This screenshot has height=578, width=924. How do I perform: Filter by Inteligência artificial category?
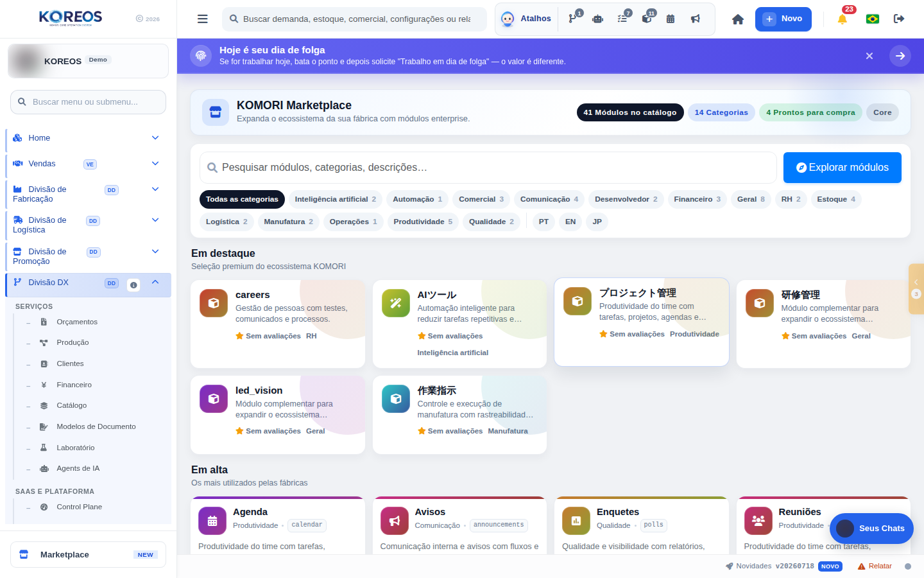(336, 199)
